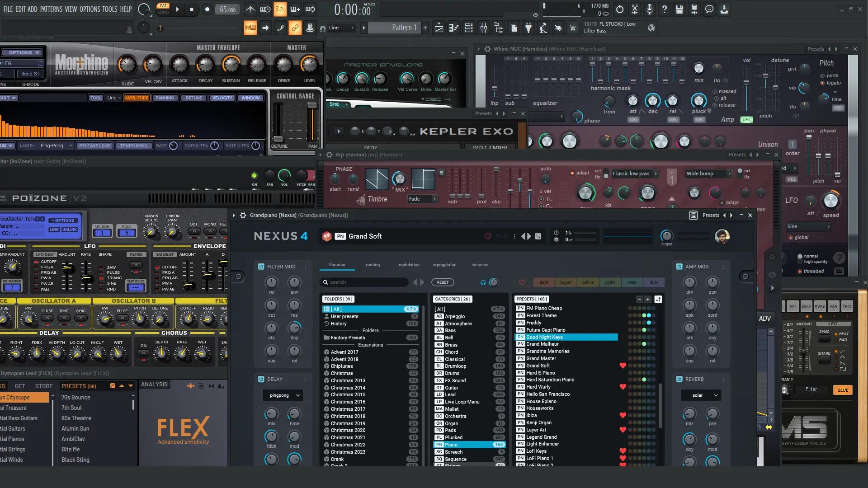Open the PATTERNS menu
The image size is (868, 488).
click(52, 9)
